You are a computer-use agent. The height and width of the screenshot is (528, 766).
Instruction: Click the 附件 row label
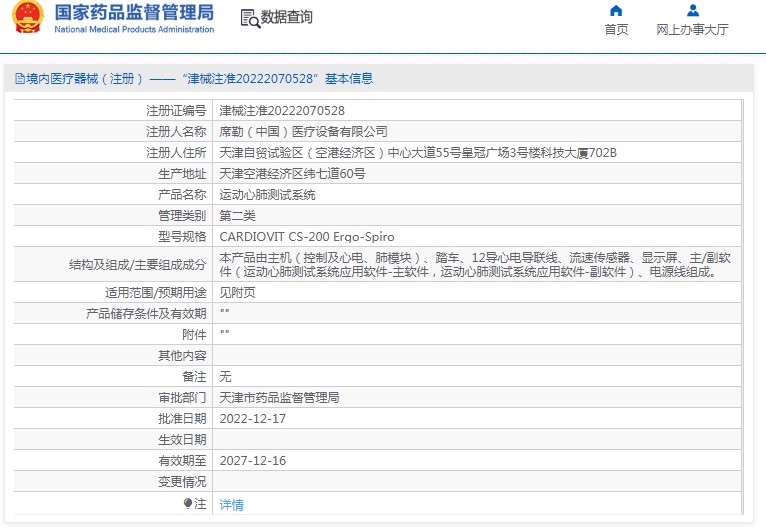click(x=194, y=335)
